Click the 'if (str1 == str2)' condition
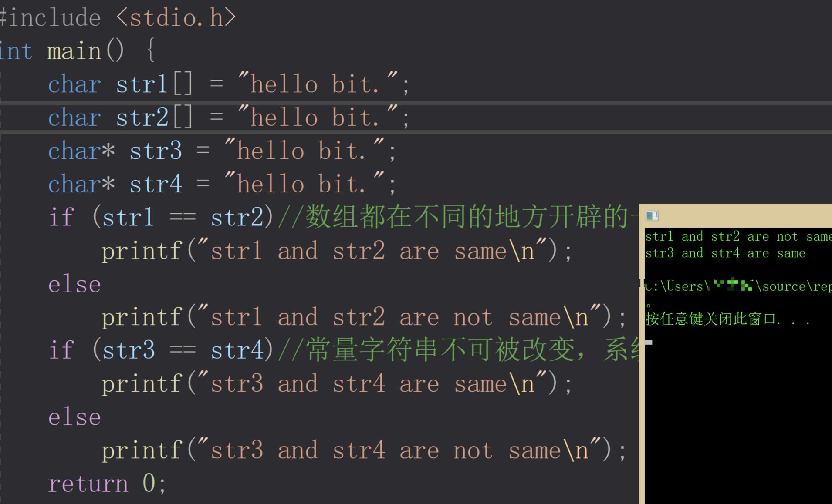Screen dimensions: 832x504 click(161, 217)
